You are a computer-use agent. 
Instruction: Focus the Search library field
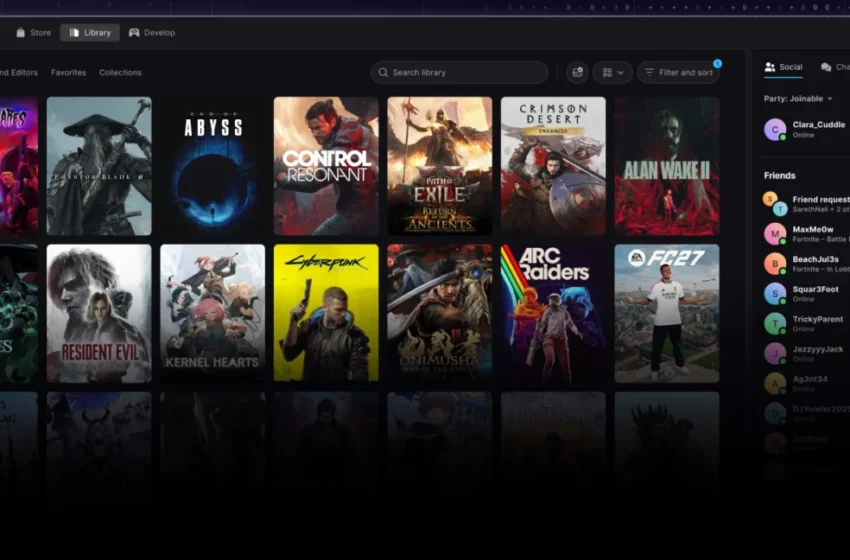459,72
